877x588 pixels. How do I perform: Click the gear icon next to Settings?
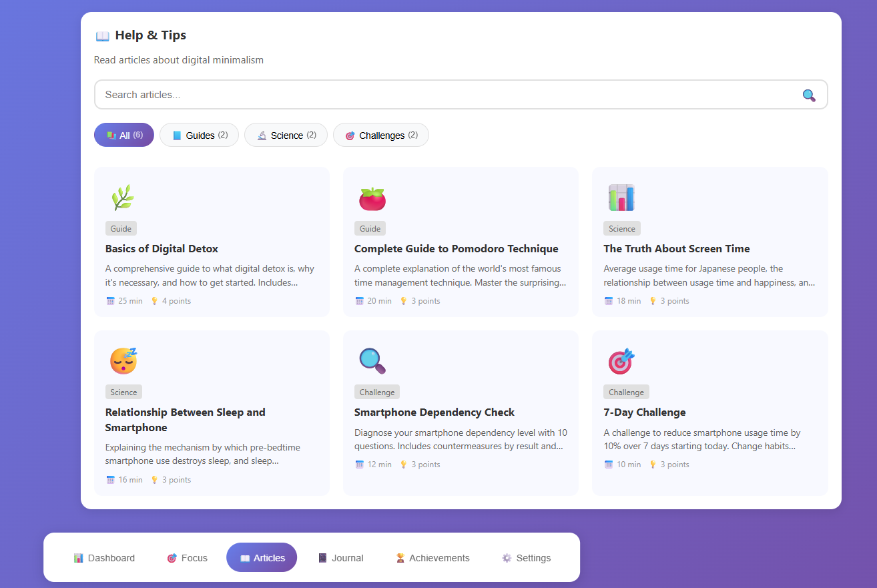tap(505, 557)
